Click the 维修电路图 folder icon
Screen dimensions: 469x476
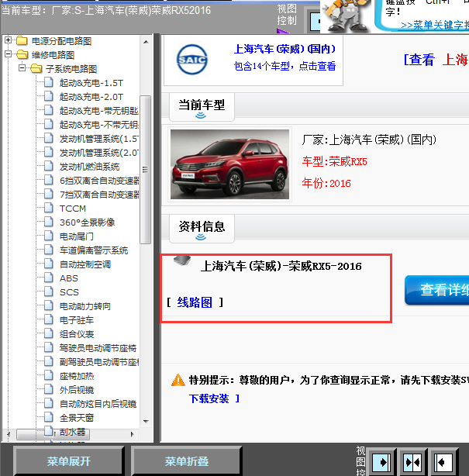coord(22,55)
